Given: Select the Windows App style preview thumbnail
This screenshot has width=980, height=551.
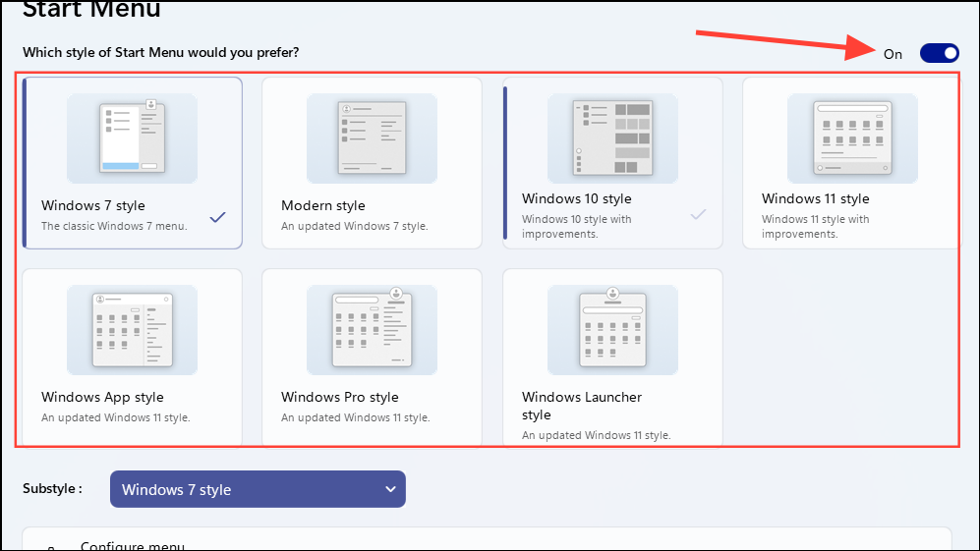Looking at the screenshot, I should 132,330.
